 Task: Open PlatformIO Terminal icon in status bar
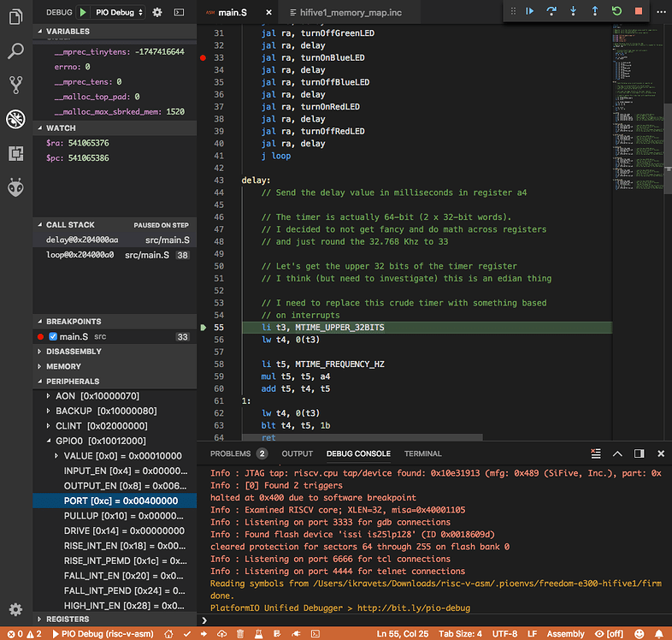[315, 633]
